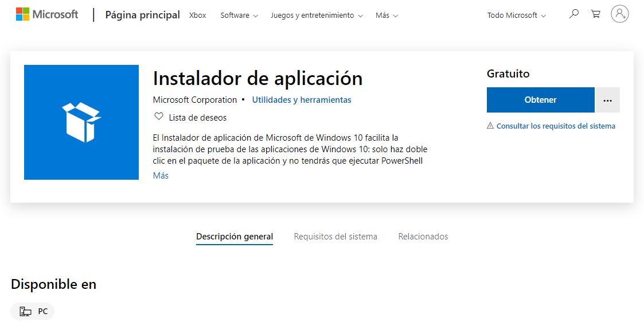Click the PC device icon

(x=25, y=311)
